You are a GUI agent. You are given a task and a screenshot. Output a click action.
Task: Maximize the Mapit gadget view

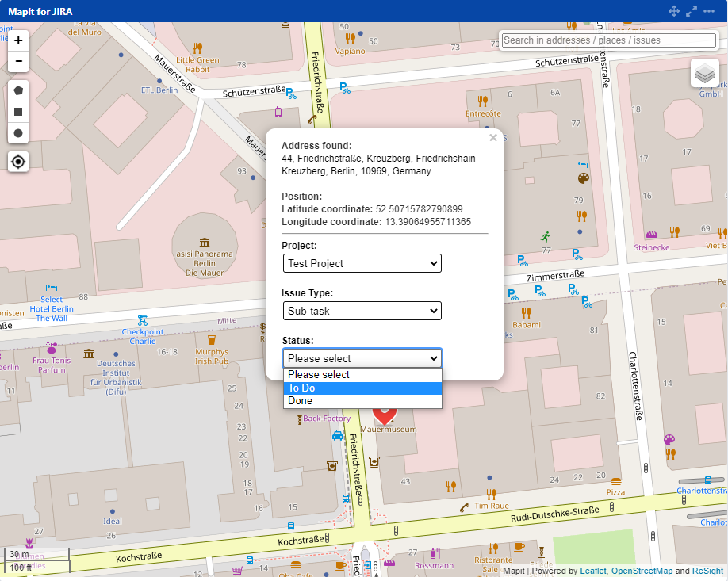tap(692, 11)
